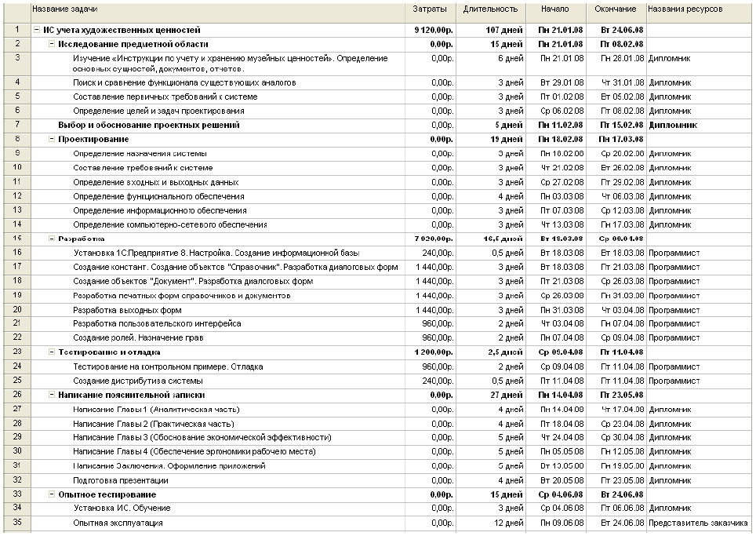
Task: Select task 'Определение компьютерно-сетевого обеспечения'
Action: 169,224
